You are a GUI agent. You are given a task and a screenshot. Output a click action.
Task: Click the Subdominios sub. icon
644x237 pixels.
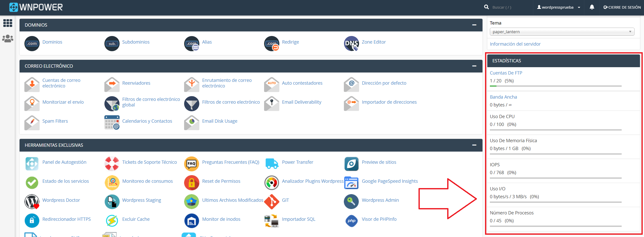112,44
